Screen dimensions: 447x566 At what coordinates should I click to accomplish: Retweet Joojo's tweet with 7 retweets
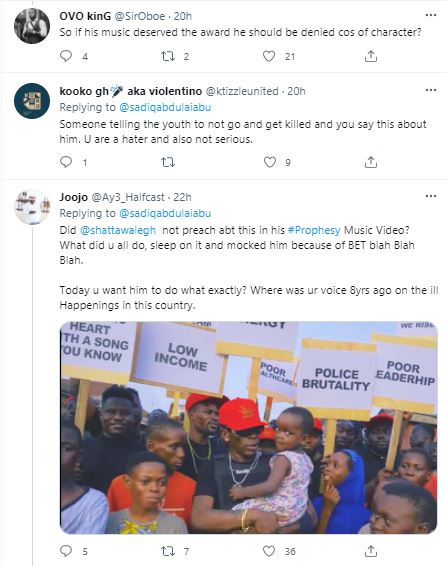[x=168, y=551]
